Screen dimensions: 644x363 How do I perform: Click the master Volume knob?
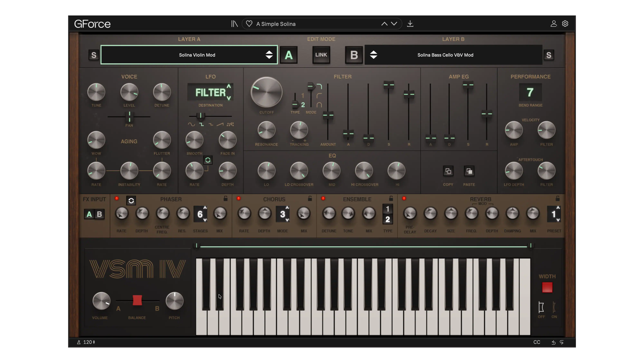pyautogui.click(x=101, y=301)
